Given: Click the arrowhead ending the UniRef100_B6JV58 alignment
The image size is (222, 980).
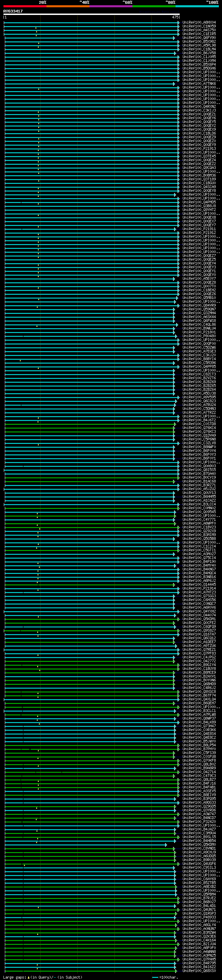Looking at the screenshot, I should point(175,53).
